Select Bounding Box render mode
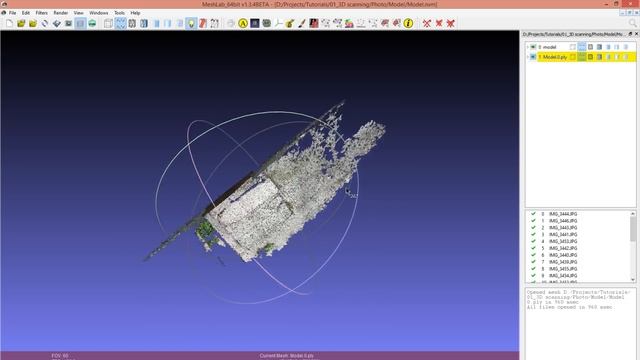Screen dimensions: 640x360 [108, 24]
